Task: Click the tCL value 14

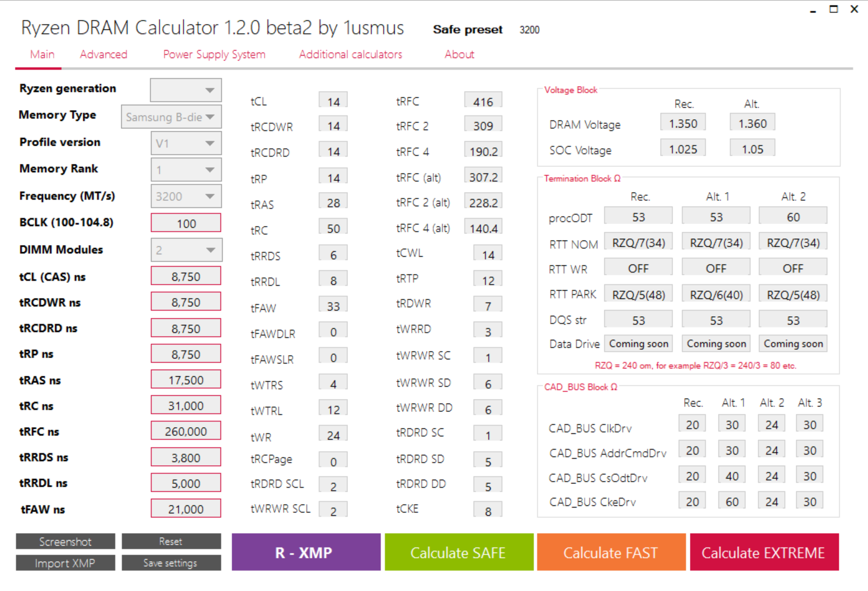Action: [x=333, y=101]
